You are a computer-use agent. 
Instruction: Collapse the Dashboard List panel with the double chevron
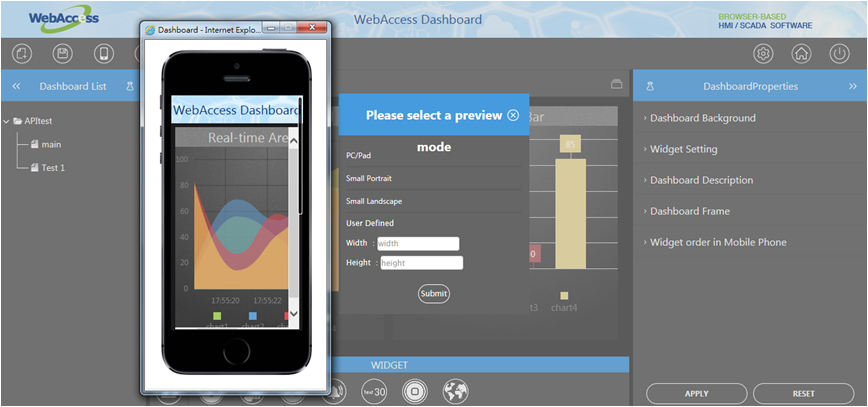(16, 86)
